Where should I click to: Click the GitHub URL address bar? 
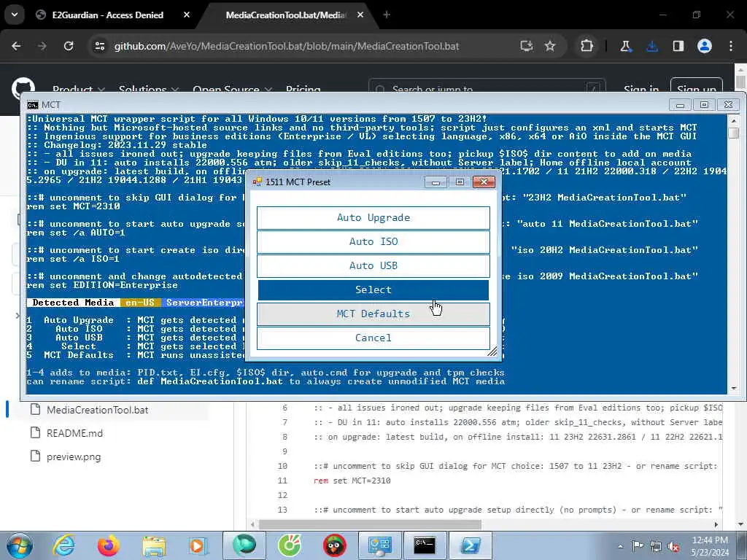[286, 46]
